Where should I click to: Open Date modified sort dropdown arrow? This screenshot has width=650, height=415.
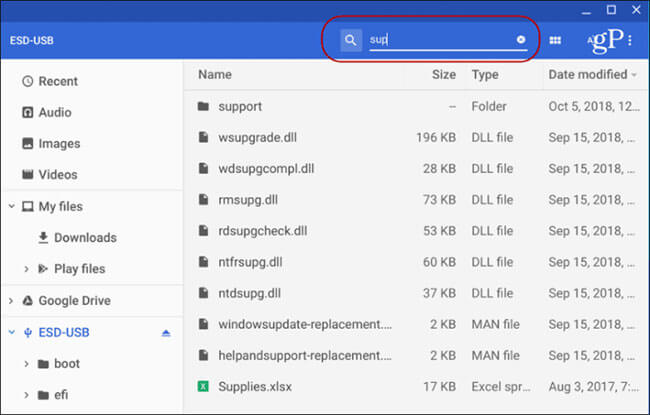point(634,75)
